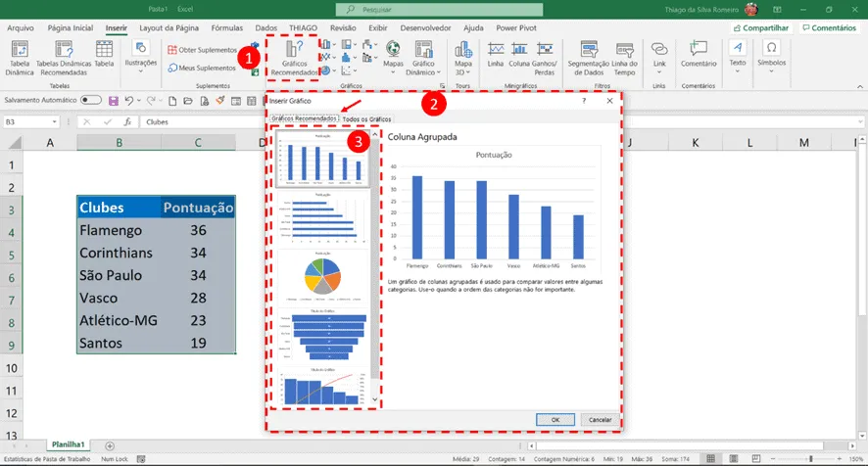868x466 pixels.
Task: Click the Gráfico Dinâmico icon
Action: tap(423, 58)
